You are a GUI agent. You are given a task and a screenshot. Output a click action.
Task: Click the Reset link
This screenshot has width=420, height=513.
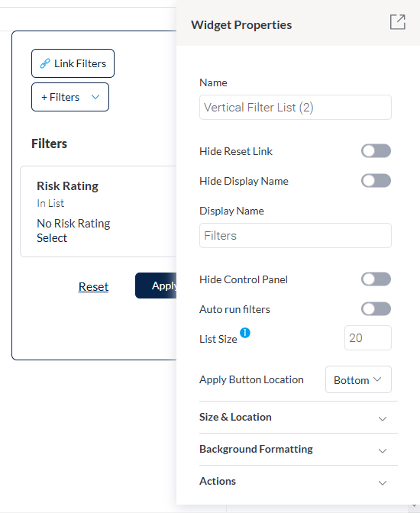pos(93,286)
